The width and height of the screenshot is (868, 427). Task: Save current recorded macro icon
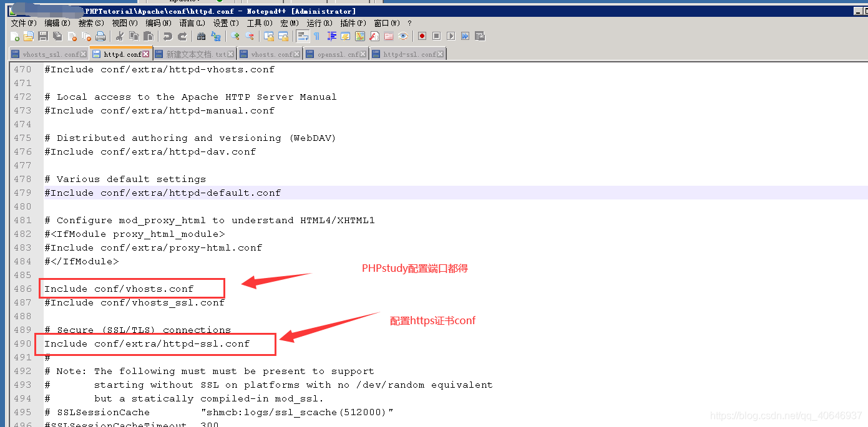[x=479, y=36]
